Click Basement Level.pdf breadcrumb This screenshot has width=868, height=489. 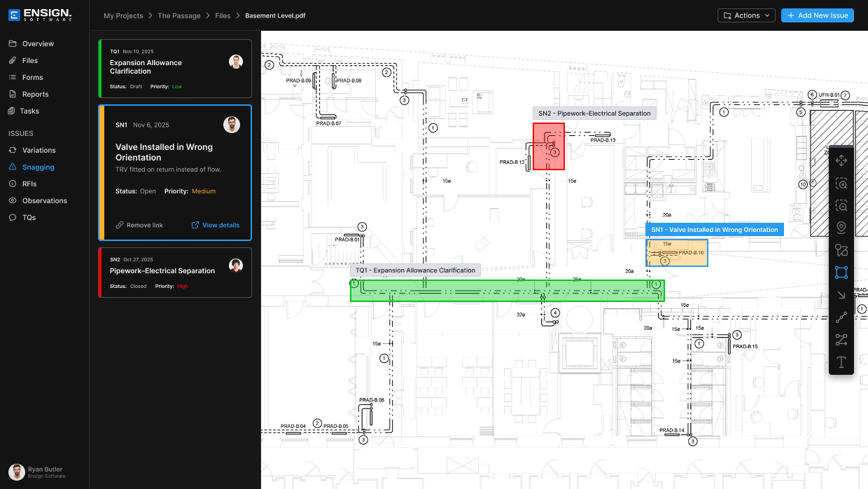pyautogui.click(x=275, y=15)
